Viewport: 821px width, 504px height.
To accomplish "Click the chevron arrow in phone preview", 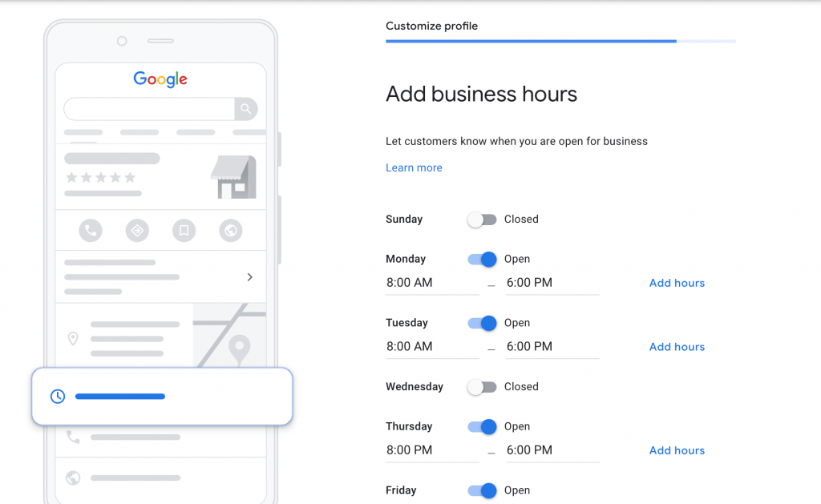I will tap(250, 277).
